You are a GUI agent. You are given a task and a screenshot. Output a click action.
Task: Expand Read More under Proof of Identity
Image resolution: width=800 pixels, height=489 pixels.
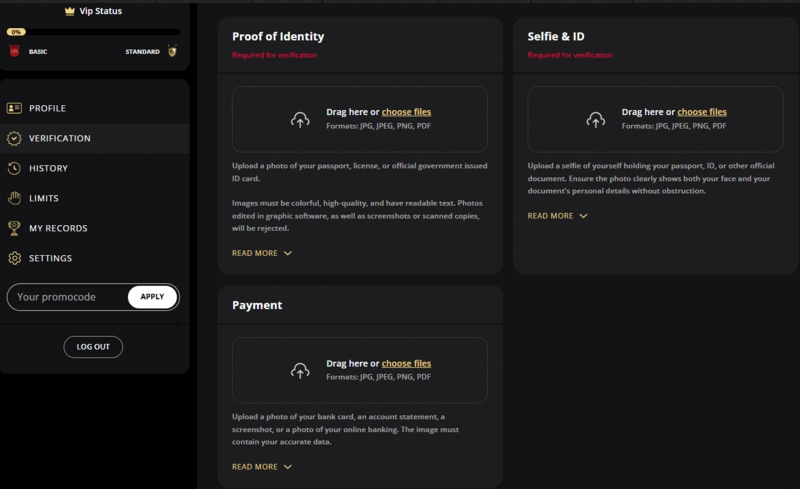coord(262,253)
